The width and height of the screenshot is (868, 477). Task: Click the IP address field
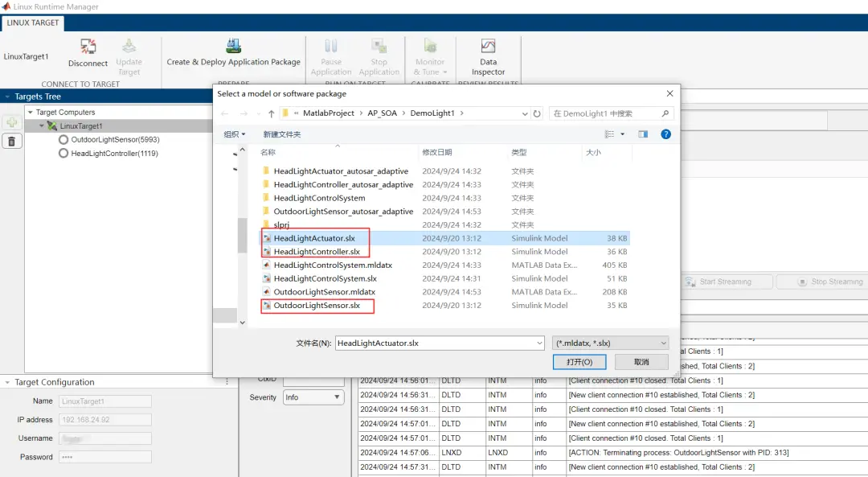105,420
